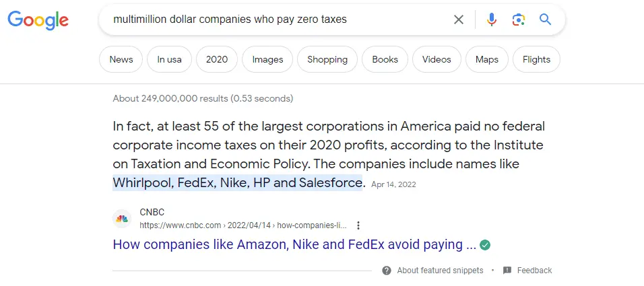The height and width of the screenshot is (286, 644).
Task: Click the Google logo
Action: coord(38,20)
